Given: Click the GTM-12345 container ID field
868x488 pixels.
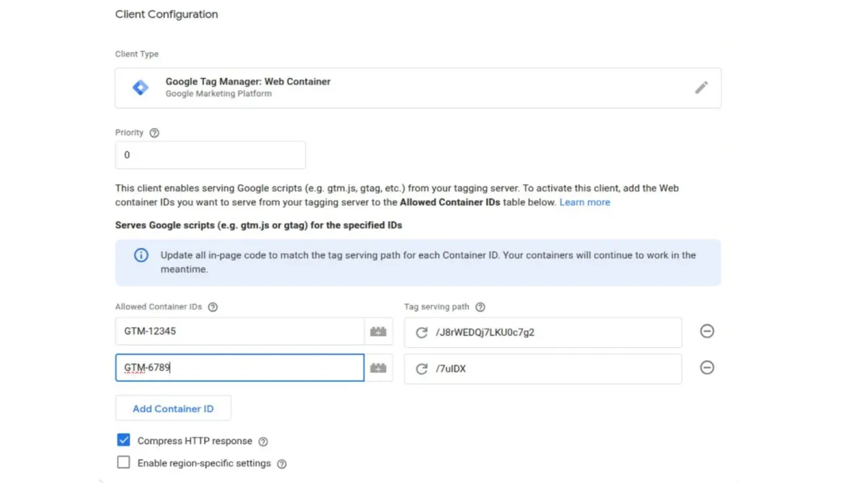Looking at the screenshot, I should pos(240,332).
